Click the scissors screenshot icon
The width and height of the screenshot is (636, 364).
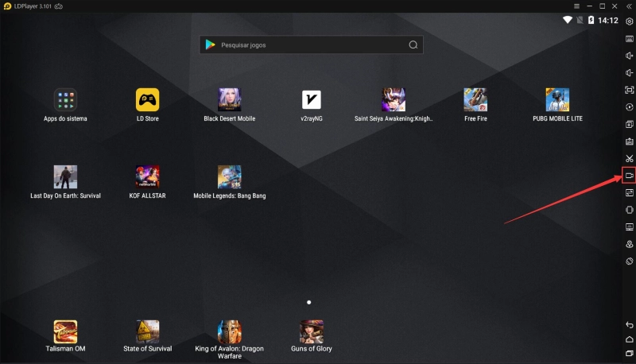coord(629,159)
